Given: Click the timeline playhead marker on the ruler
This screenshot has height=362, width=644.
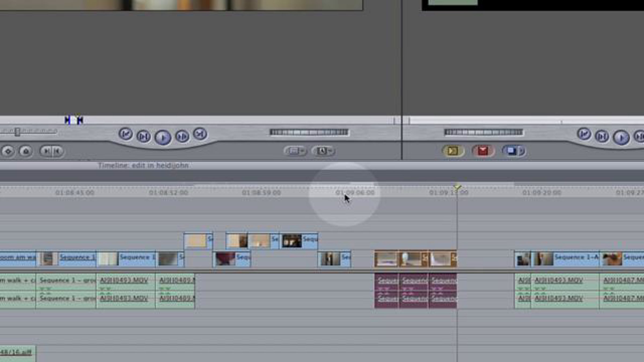Looking at the screenshot, I should coord(457,187).
